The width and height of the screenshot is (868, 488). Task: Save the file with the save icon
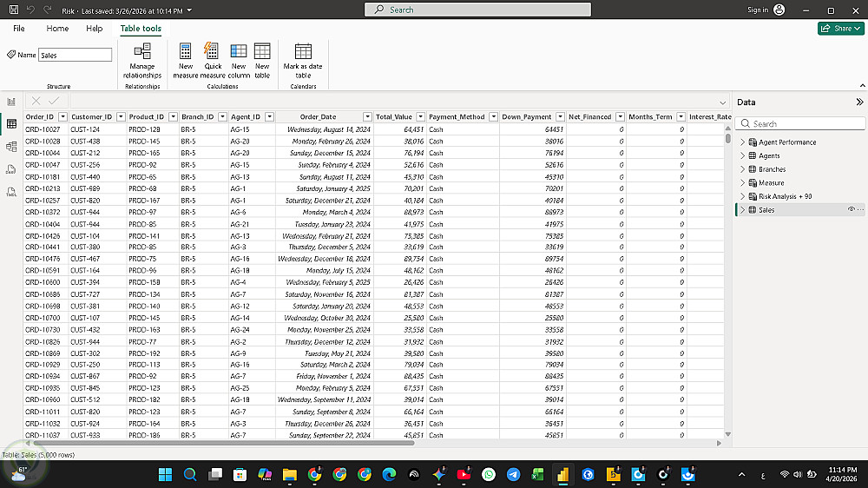coord(13,10)
